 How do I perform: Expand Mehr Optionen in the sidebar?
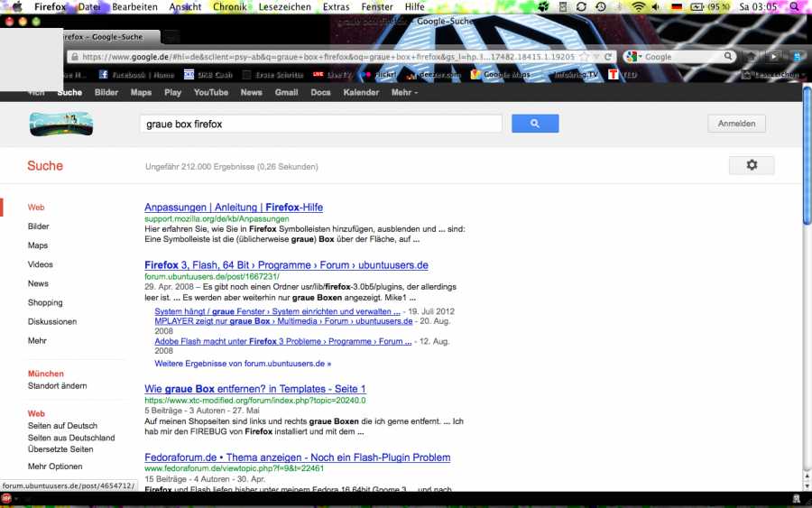(55, 466)
